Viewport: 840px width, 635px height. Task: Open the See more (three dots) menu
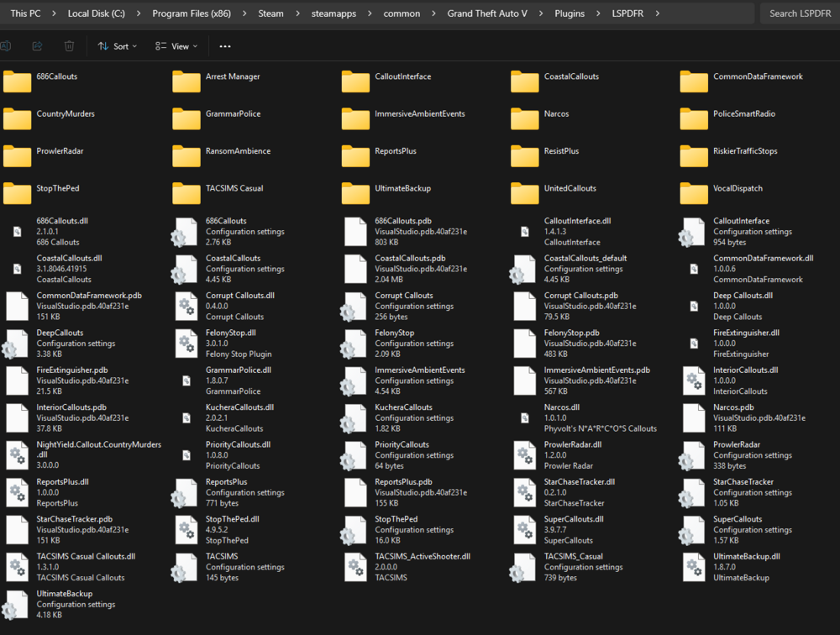tap(225, 46)
